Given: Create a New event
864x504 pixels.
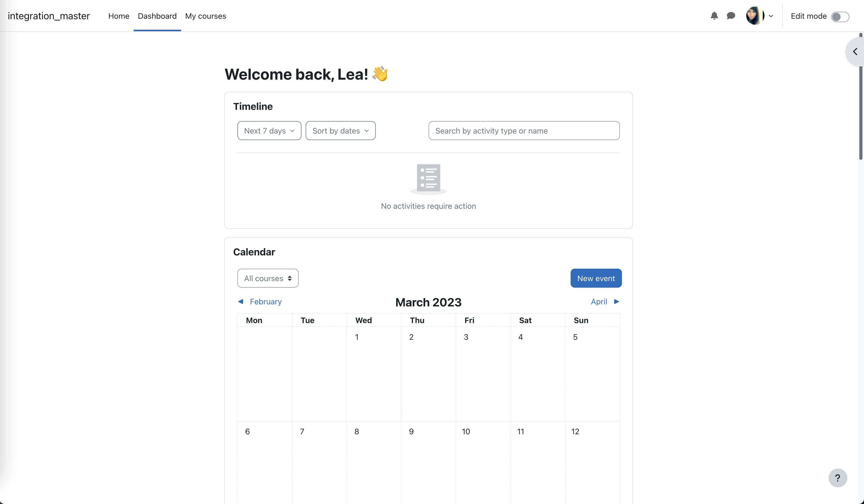Looking at the screenshot, I should [x=596, y=278].
